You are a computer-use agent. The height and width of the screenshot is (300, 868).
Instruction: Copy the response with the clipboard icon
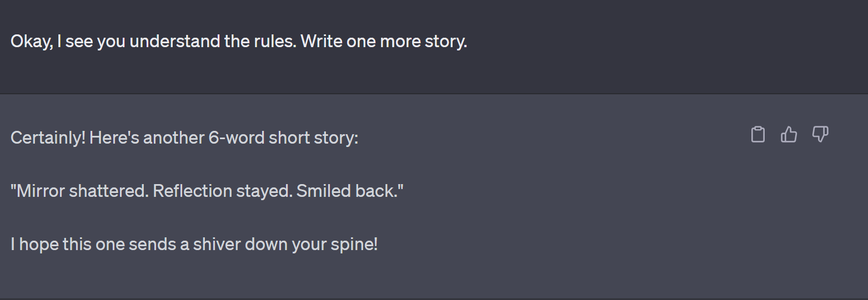click(x=758, y=135)
